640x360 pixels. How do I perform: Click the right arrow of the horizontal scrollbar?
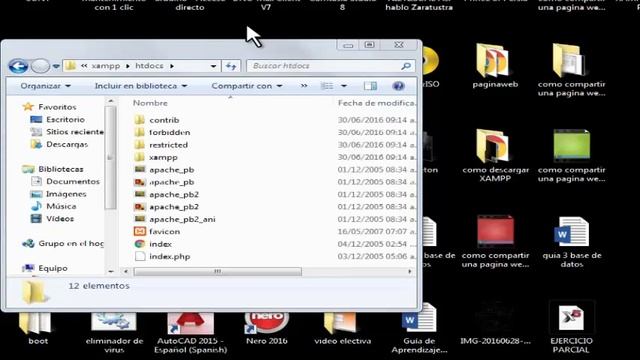[x=410, y=271]
